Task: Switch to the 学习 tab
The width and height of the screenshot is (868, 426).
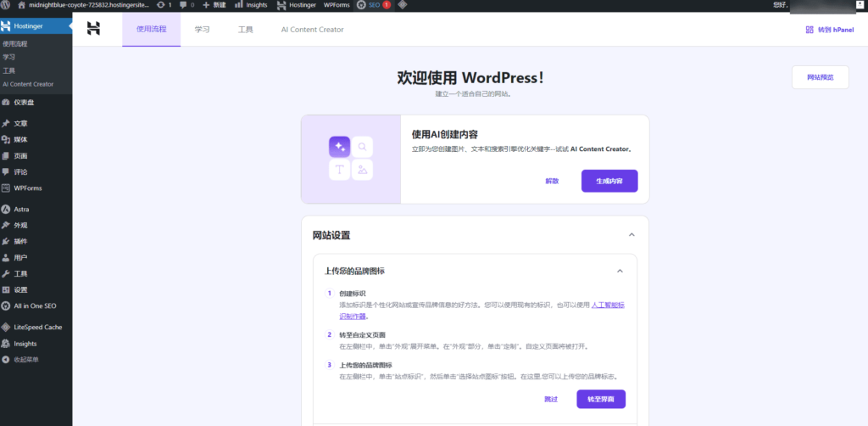Action: coord(202,29)
